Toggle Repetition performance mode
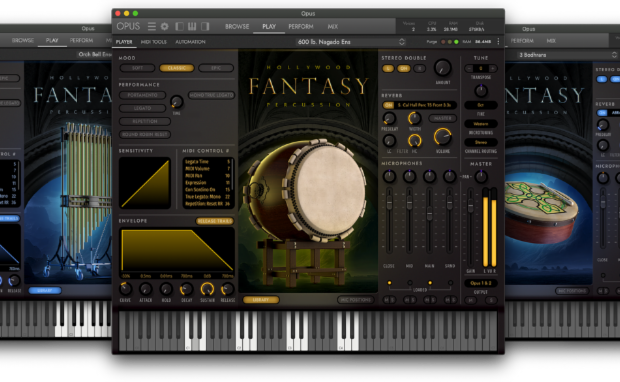The image size is (620, 382). [x=145, y=121]
